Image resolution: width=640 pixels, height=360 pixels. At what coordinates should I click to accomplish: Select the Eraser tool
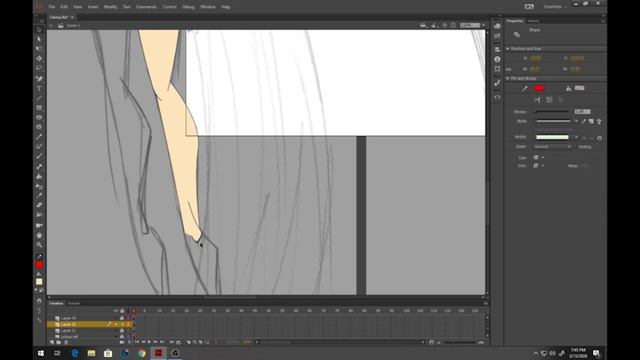(x=39, y=205)
